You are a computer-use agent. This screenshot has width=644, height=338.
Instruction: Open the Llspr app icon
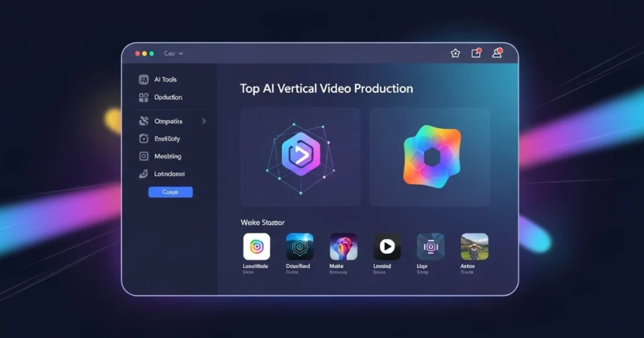(x=430, y=246)
